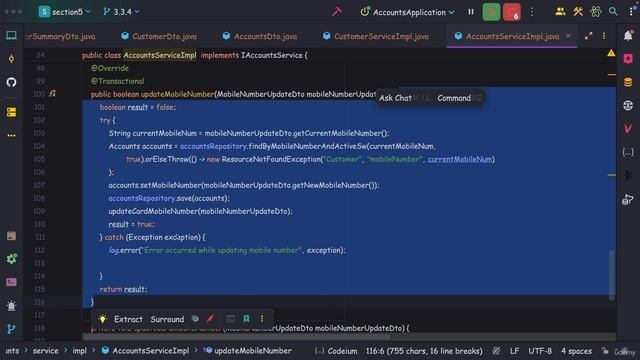Open the section5 project dropdown

coord(64,12)
